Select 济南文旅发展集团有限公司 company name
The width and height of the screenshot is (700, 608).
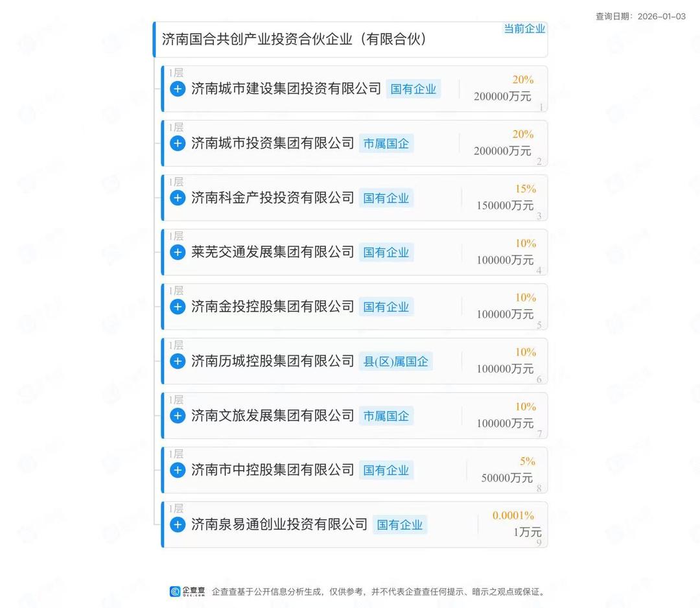[272, 415]
